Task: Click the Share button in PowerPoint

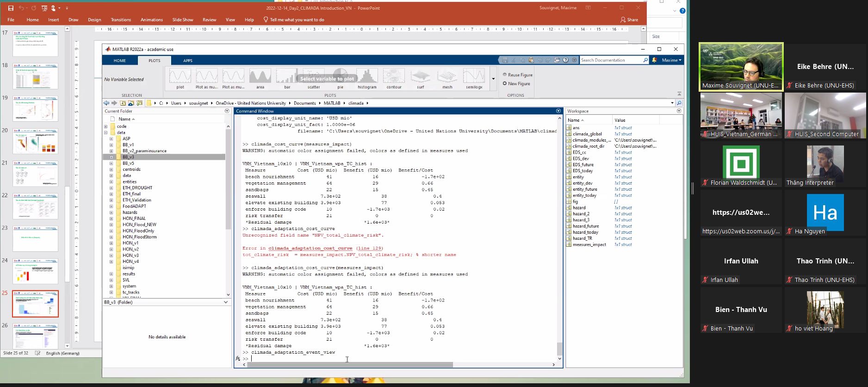Action: 629,20
